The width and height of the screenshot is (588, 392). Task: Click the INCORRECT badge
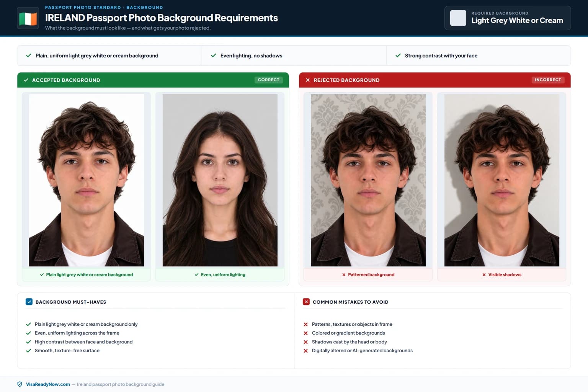(x=548, y=80)
